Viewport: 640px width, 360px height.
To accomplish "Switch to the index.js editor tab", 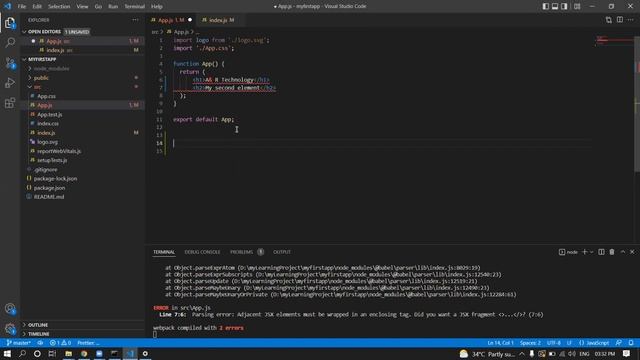I will point(221,20).
